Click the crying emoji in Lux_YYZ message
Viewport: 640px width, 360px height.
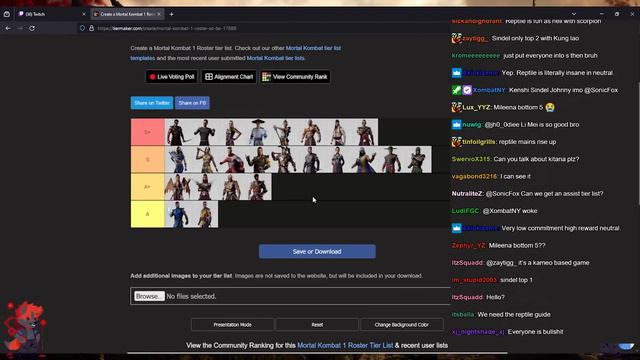(550, 107)
